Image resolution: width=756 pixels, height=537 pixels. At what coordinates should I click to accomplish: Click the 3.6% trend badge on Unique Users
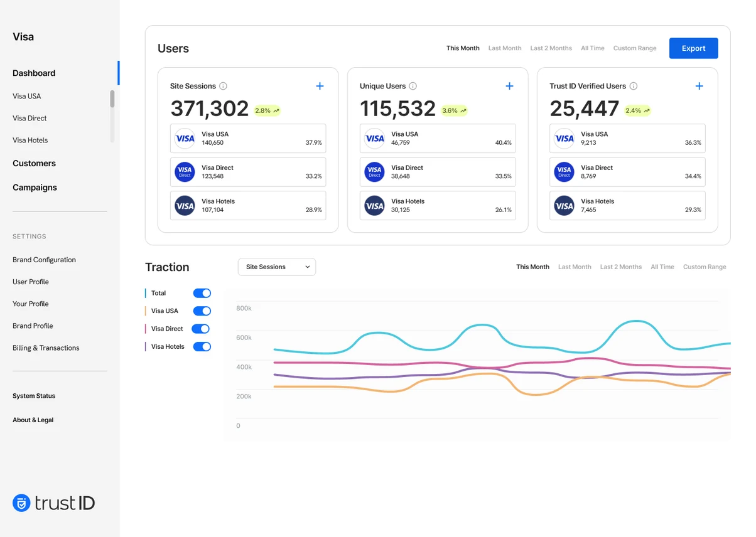pos(454,110)
